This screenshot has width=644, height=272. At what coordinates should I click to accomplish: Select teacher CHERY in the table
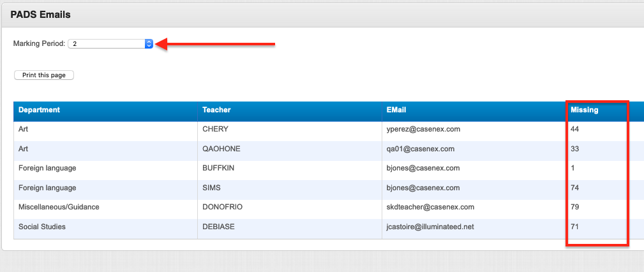point(215,129)
